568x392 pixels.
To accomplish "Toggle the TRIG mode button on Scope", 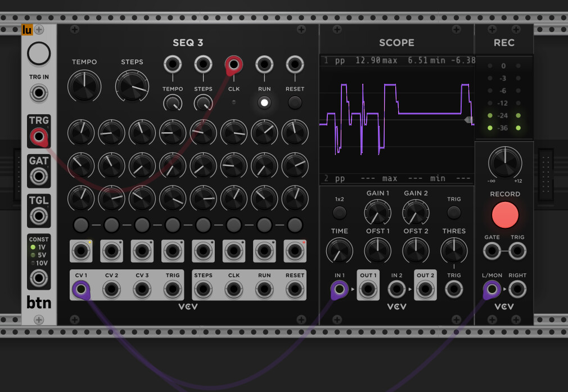I will point(454,213).
